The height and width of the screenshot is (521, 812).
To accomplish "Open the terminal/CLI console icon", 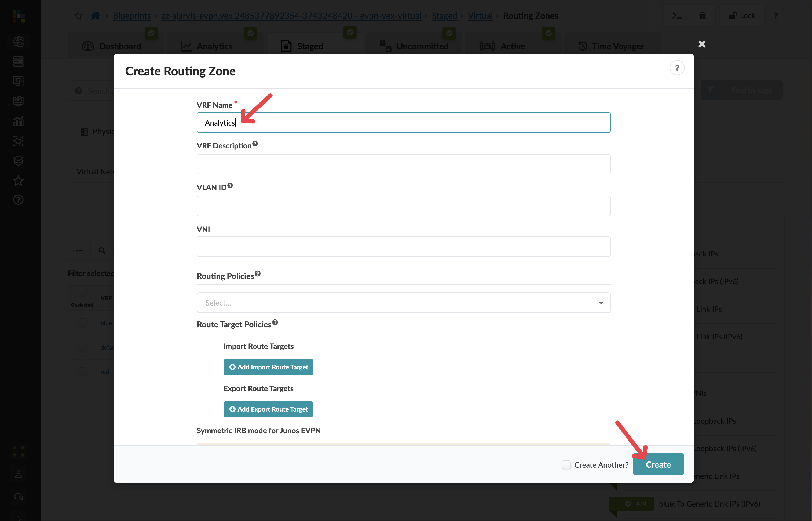I will [677, 16].
